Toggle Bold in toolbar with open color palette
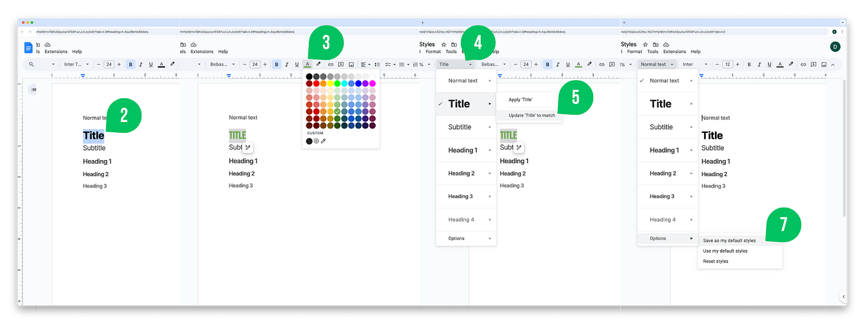Image resolution: width=868 pixels, height=334 pixels. click(277, 64)
